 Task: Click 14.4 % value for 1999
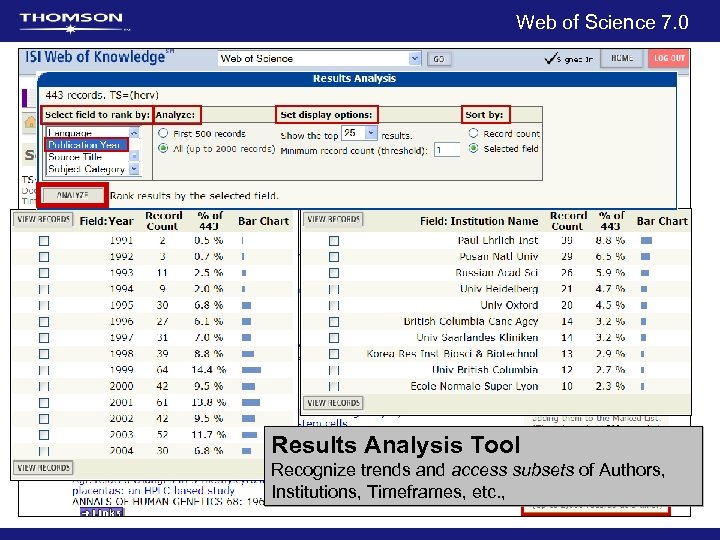coord(209,370)
